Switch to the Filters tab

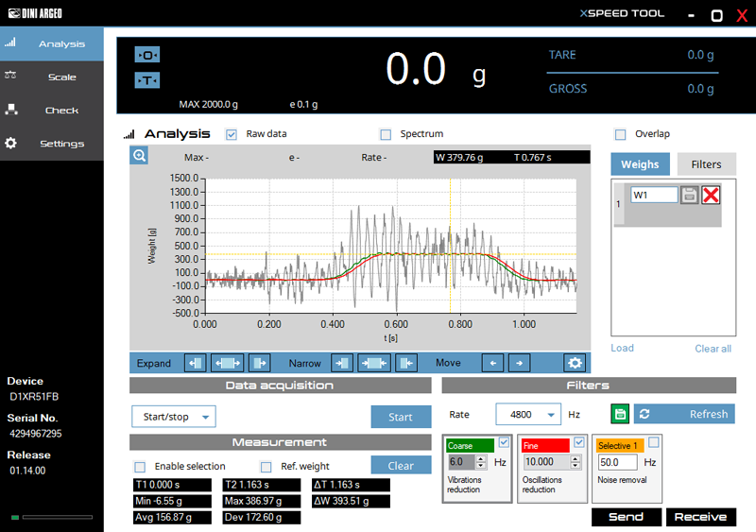point(706,164)
